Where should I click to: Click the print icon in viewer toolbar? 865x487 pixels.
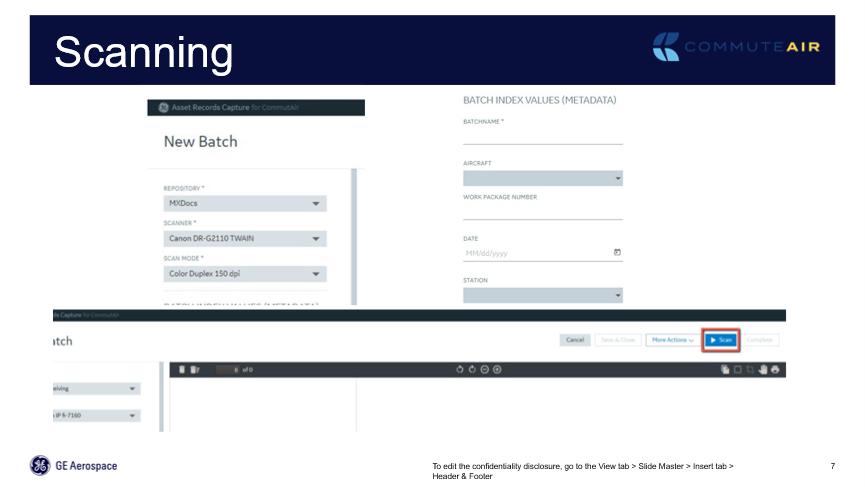(x=775, y=369)
